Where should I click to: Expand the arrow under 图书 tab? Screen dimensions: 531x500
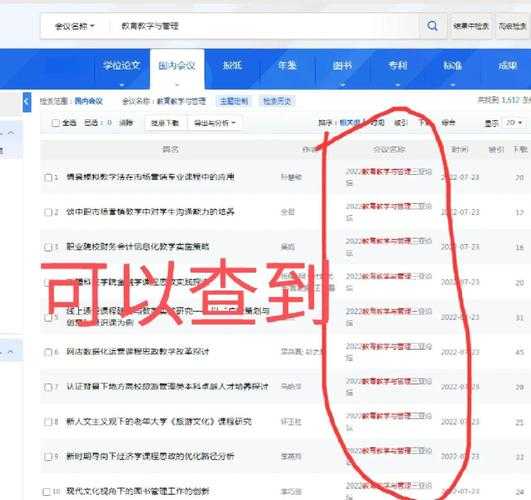coord(342,84)
